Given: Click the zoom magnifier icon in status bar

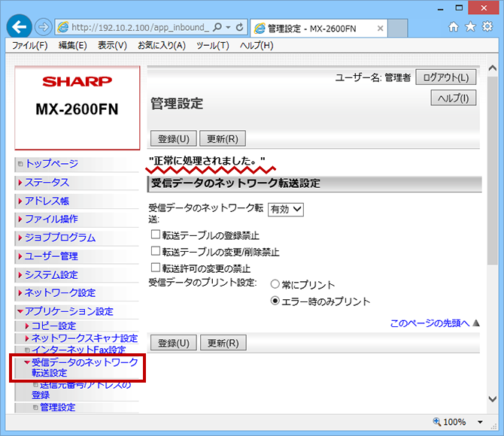Looking at the screenshot, I should click(438, 422).
